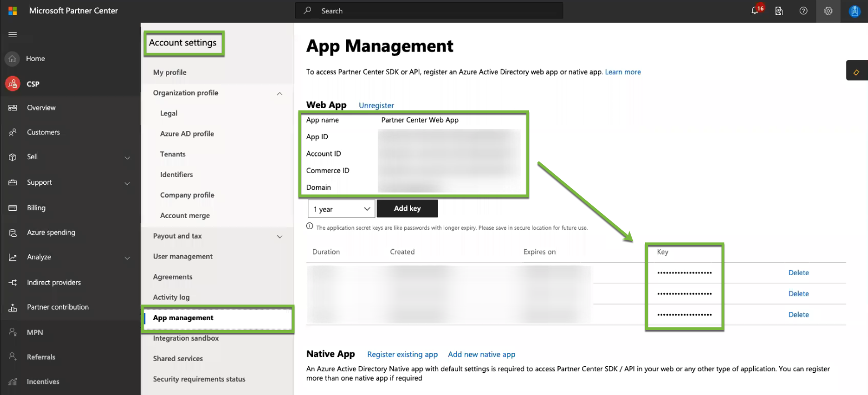
Task: Click the yellow feedback tag icon
Action: click(x=856, y=72)
